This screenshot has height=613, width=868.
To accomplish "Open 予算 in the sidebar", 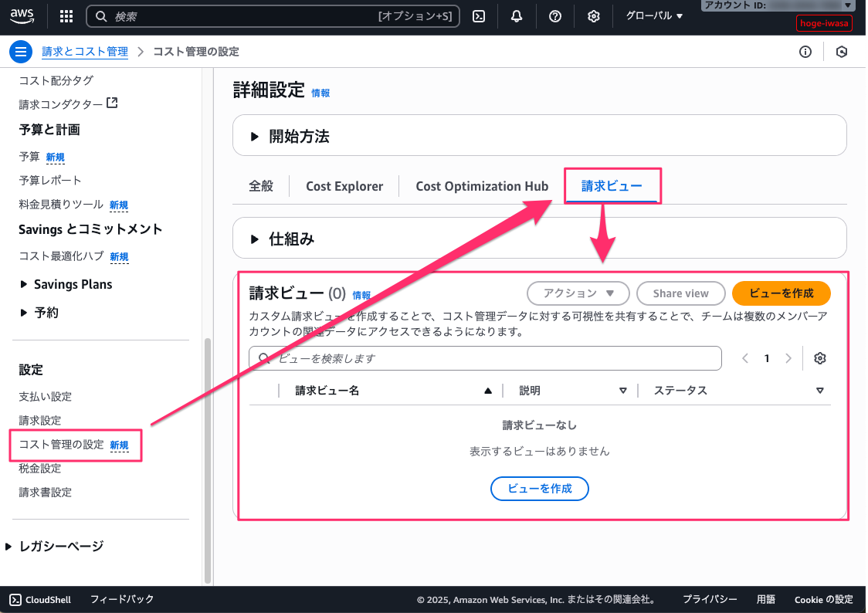I will (x=29, y=157).
